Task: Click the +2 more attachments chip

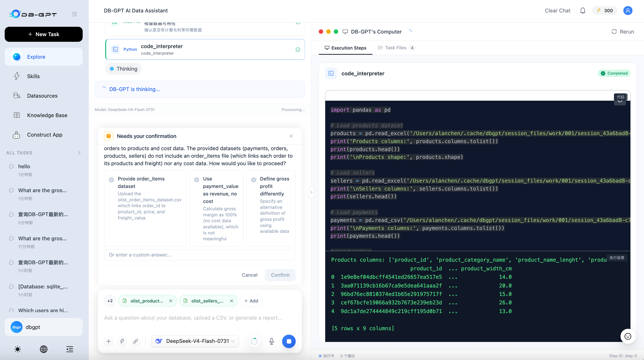Action: tap(110, 301)
